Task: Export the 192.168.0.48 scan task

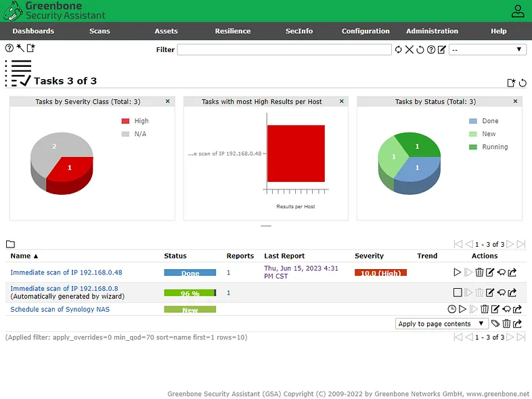Action: tap(512, 273)
